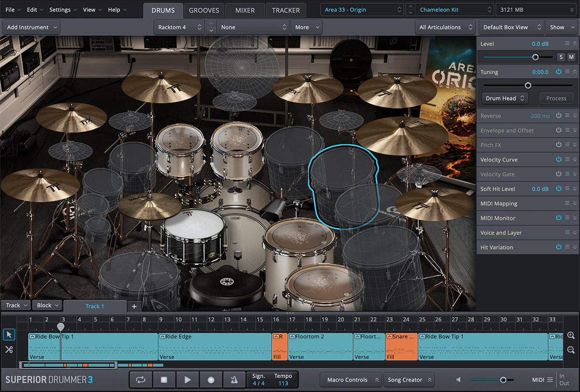Disable Velocity Curve power toggle
The image size is (580, 392).
click(x=559, y=159)
